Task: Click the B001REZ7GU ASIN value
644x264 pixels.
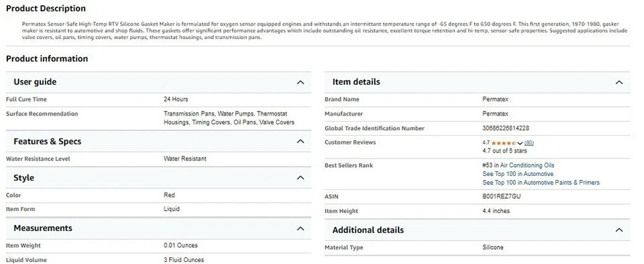Action: pyautogui.click(x=502, y=197)
